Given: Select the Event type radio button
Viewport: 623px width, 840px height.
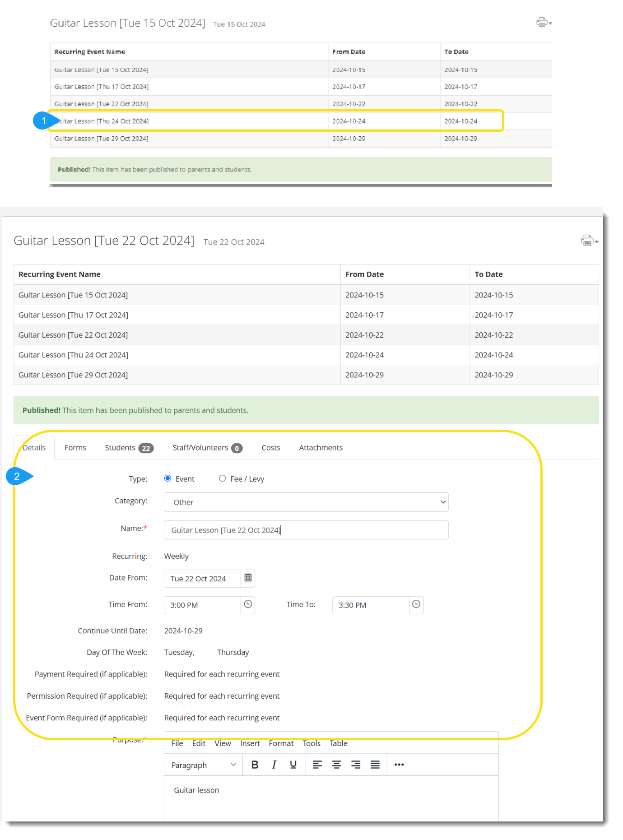Looking at the screenshot, I should (167, 478).
